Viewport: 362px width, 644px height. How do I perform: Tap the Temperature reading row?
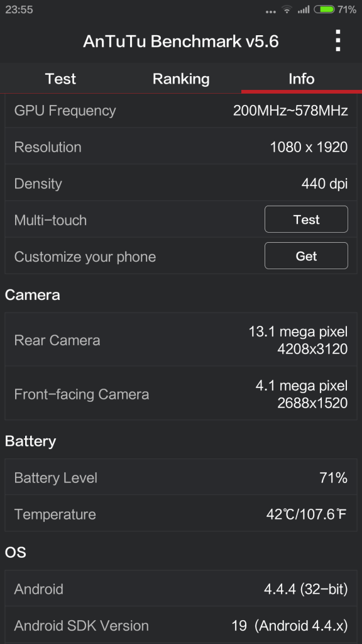pos(181,514)
